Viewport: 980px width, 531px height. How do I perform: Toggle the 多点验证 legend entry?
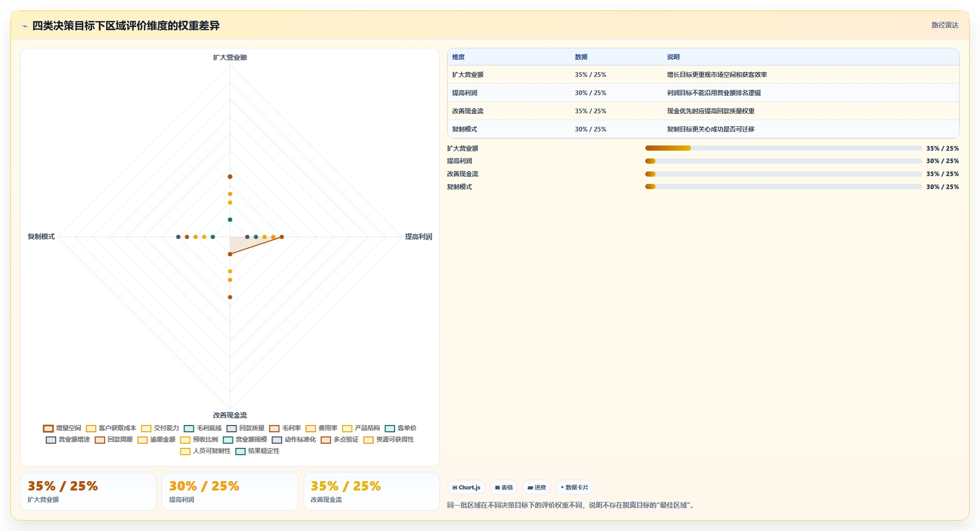click(339, 440)
